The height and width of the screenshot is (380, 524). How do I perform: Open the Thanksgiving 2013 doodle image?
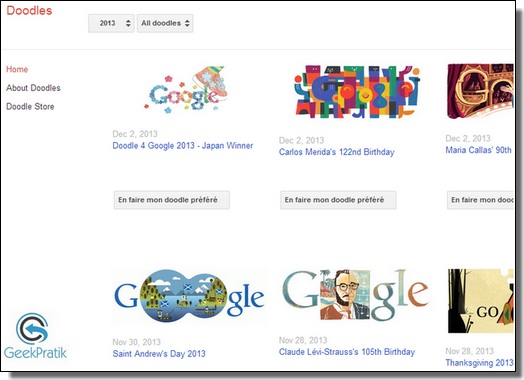point(481,301)
